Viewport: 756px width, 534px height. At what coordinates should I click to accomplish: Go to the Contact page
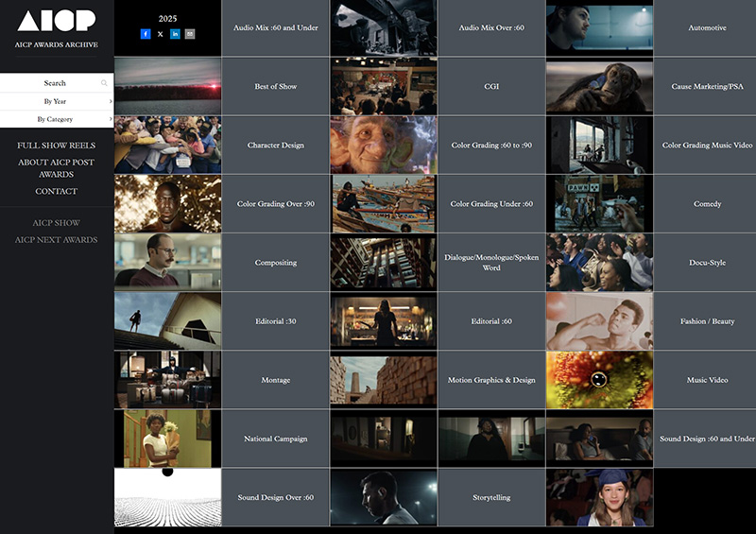click(x=57, y=191)
